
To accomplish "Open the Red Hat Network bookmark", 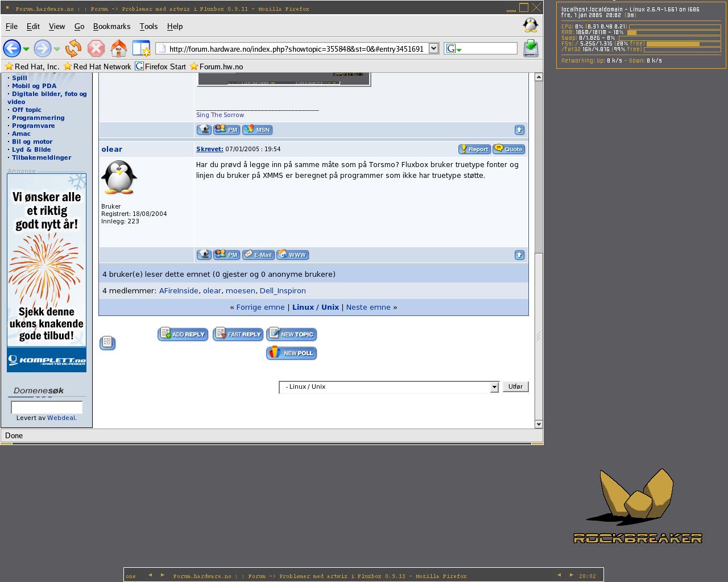I will [97, 66].
